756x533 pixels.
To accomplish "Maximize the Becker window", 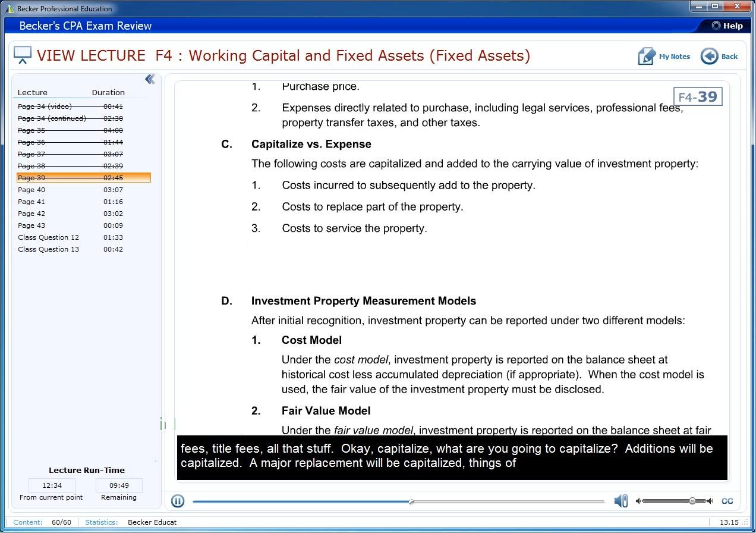I will click(714, 7).
